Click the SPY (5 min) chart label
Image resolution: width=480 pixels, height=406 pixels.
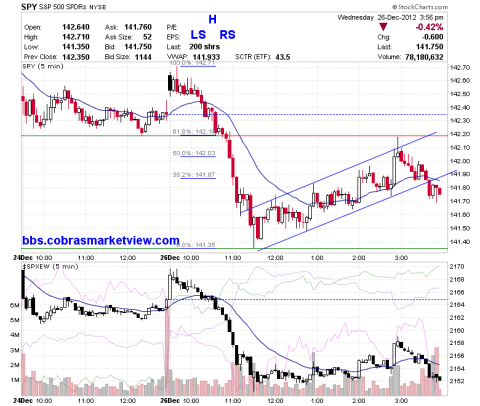coord(43,66)
